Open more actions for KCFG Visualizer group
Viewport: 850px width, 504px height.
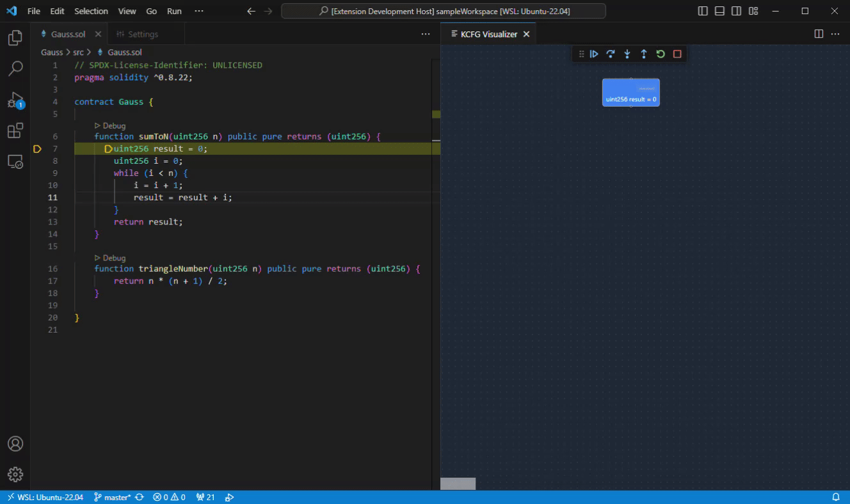[x=835, y=34]
